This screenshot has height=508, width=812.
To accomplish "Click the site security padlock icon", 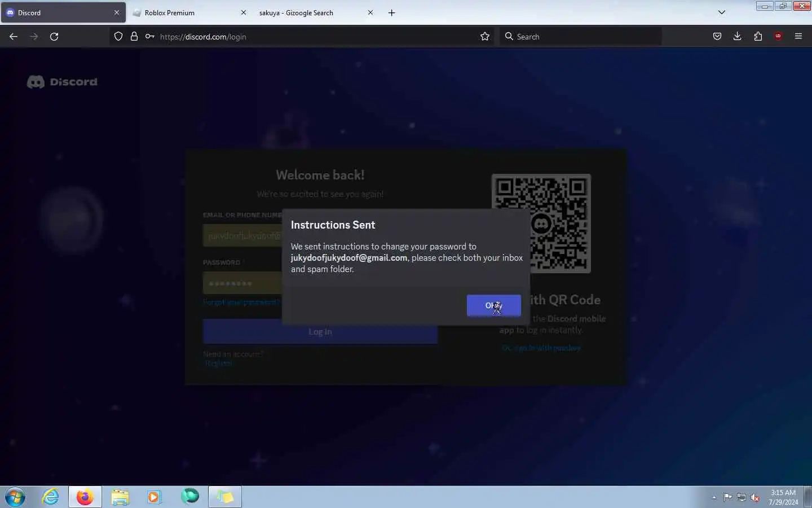I will tap(134, 37).
